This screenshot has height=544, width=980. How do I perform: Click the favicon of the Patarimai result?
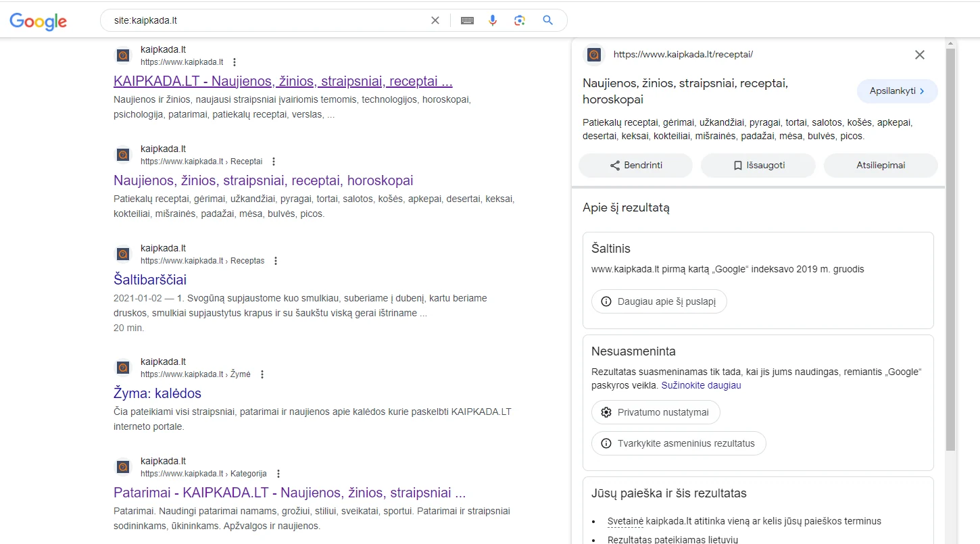[123, 467]
